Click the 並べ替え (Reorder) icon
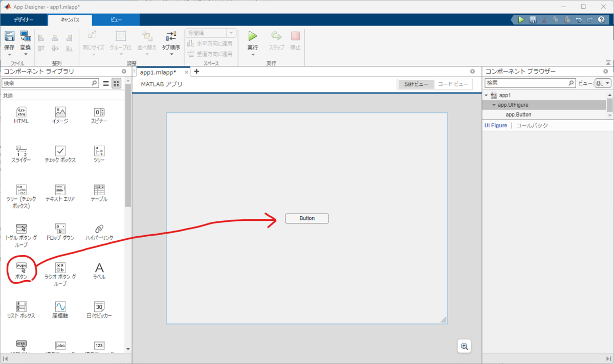 pos(147,36)
